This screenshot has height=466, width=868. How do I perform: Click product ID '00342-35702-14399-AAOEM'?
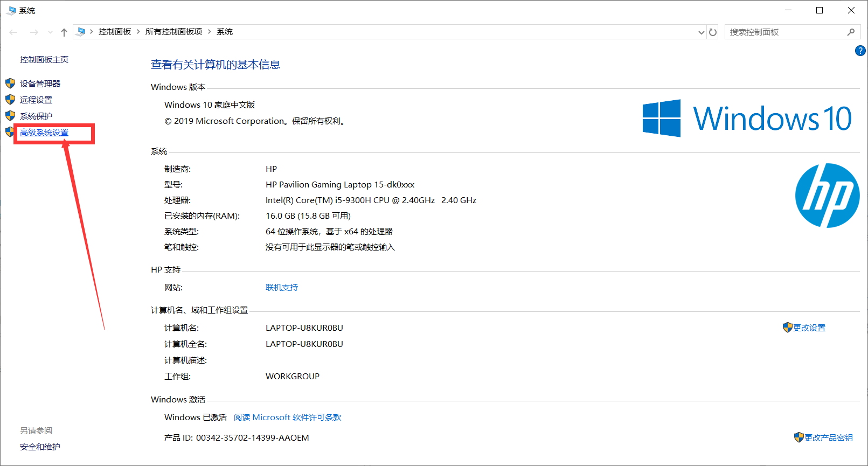pos(253,438)
